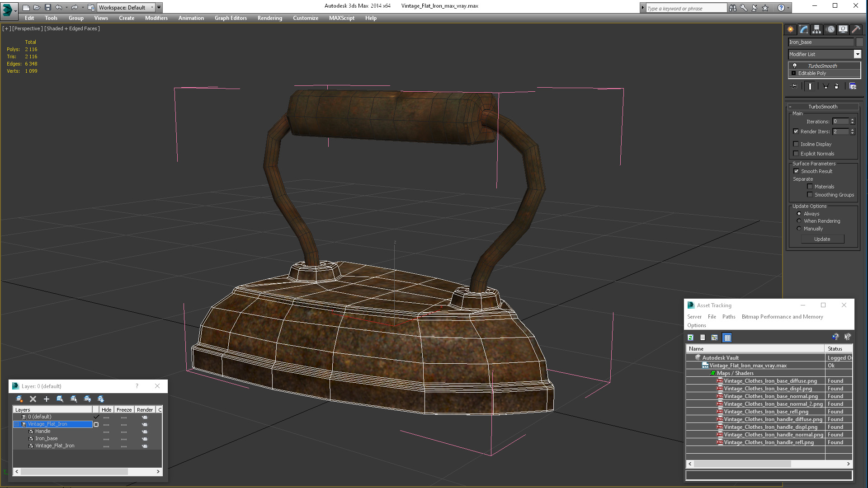Click the Pin Stack icon
The width and height of the screenshot is (868, 488).
(794, 86)
